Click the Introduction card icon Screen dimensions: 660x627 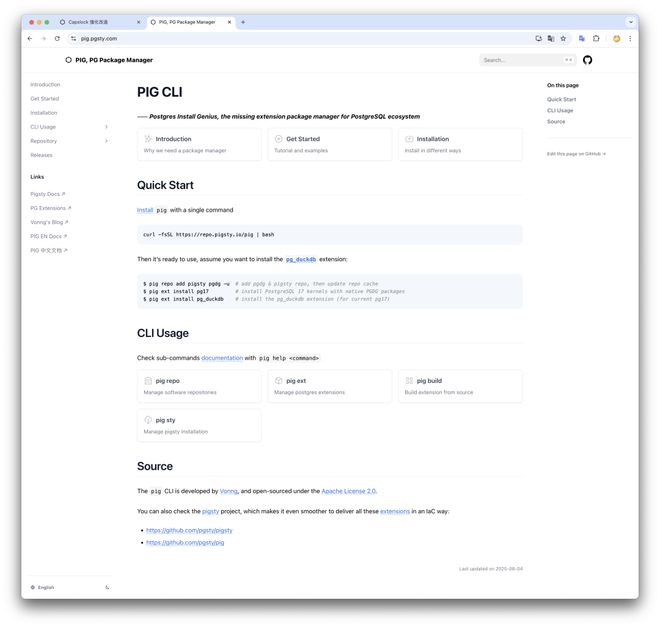[x=148, y=138]
